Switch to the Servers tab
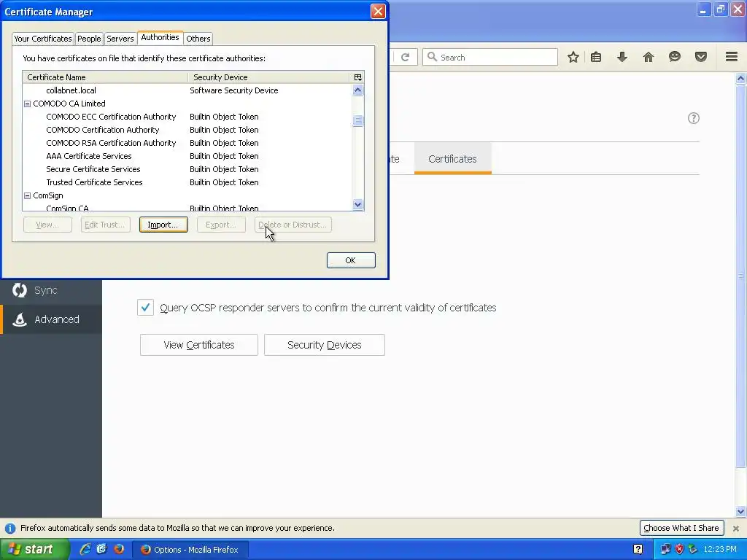The image size is (747, 560). click(x=120, y=39)
